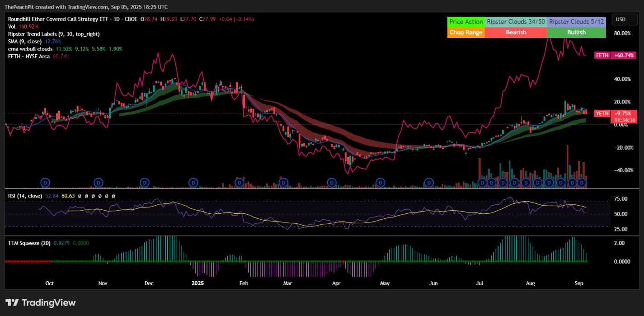The image size is (644, 316).
Task: Select the dividend "D" marker below April
Action: coord(332,183)
